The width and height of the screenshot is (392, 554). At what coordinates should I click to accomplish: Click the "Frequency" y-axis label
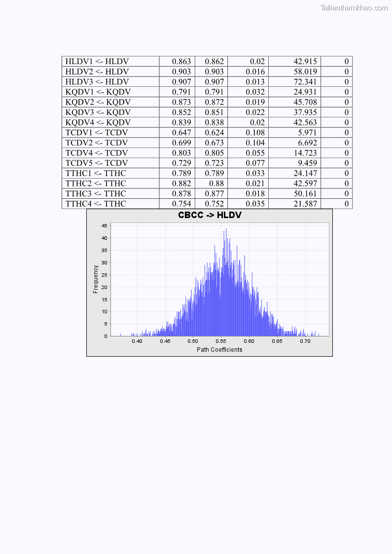tap(96, 279)
